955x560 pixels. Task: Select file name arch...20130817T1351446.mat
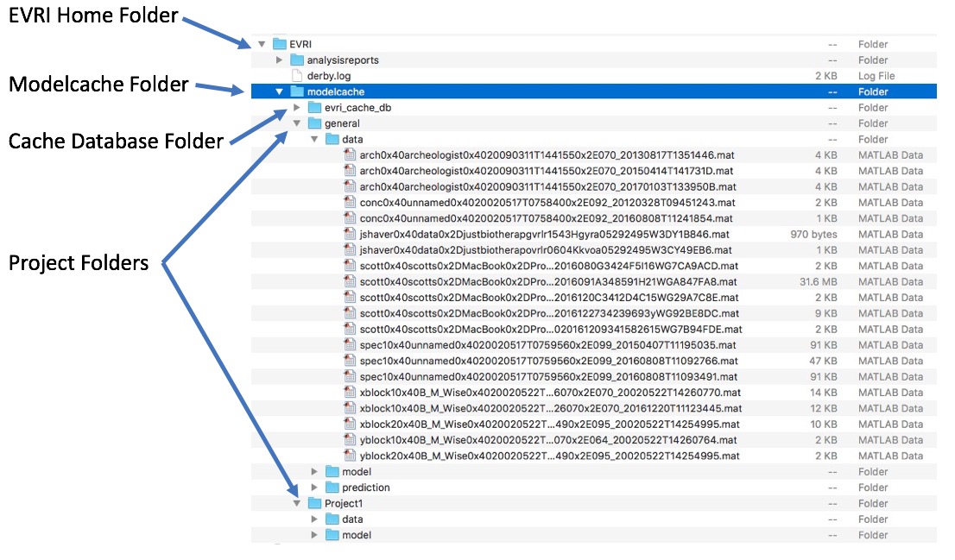[x=547, y=155]
